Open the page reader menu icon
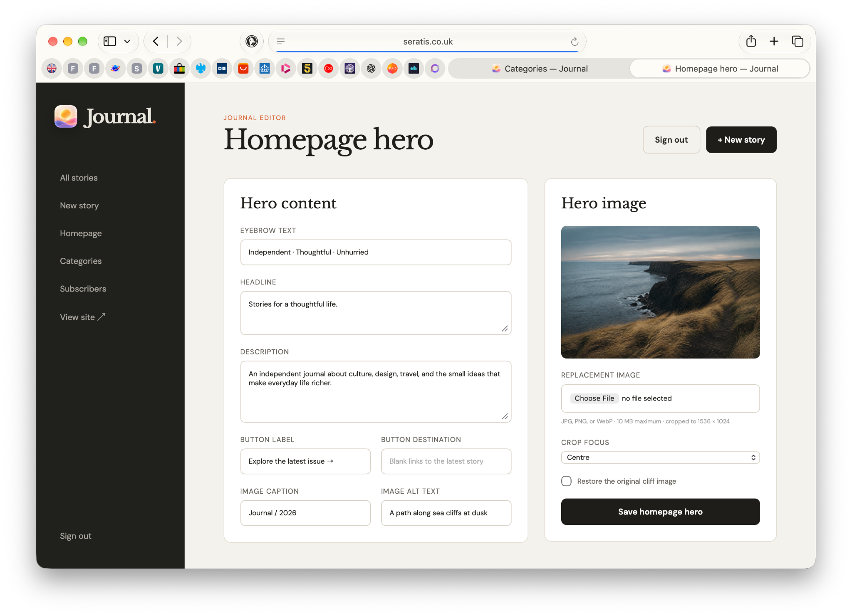The width and height of the screenshot is (852, 616). [281, 41]
